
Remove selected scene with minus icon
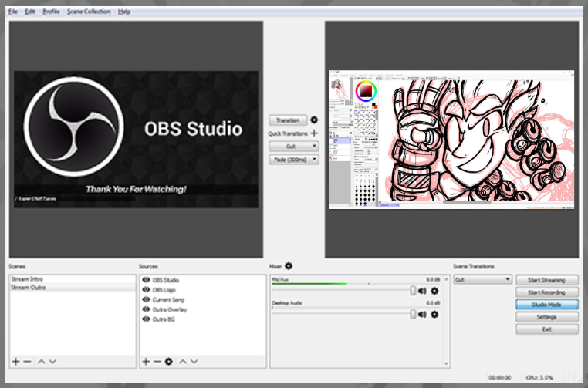(x=27, y=361)
